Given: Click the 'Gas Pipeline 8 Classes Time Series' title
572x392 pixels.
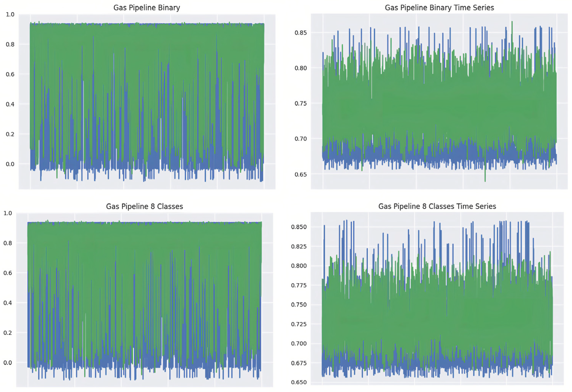Looking at the screenshot, I should tap(437, 206).
